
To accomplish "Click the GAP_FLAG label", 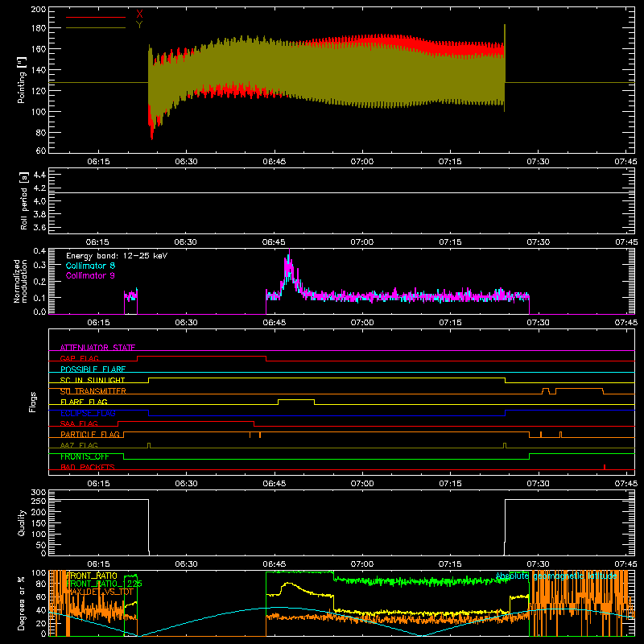I will tap(79, 358).
